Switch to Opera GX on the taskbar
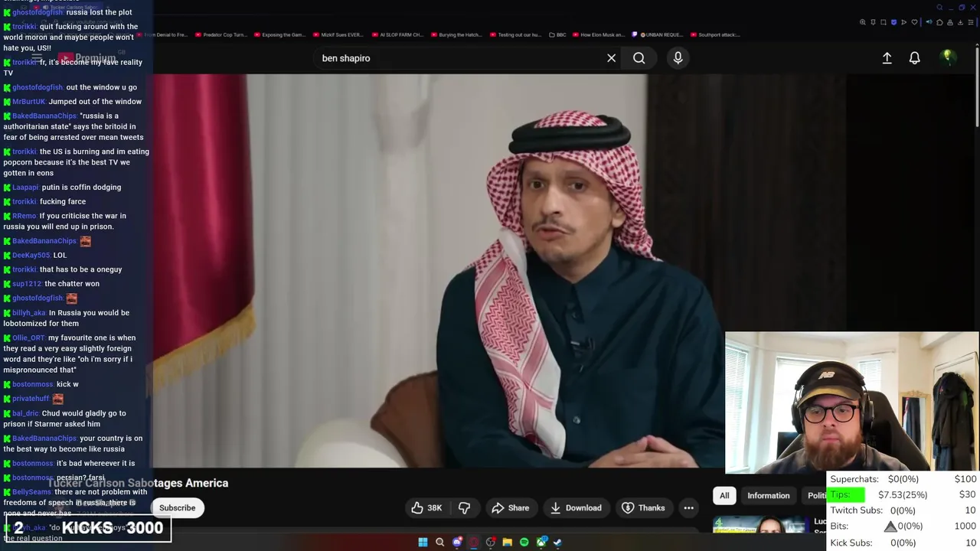Image resolution: width=980 pixels, height=551 pixels. pos(474,542)
